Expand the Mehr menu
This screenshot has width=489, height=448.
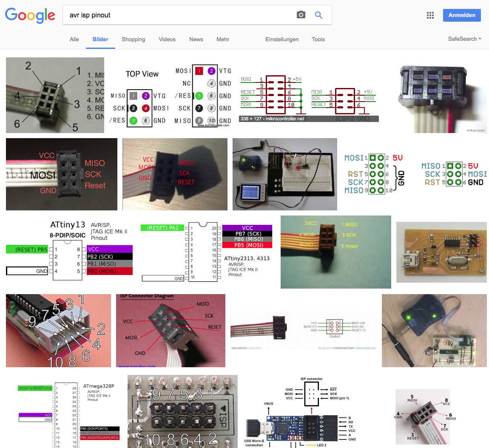[x=223, y=39]
